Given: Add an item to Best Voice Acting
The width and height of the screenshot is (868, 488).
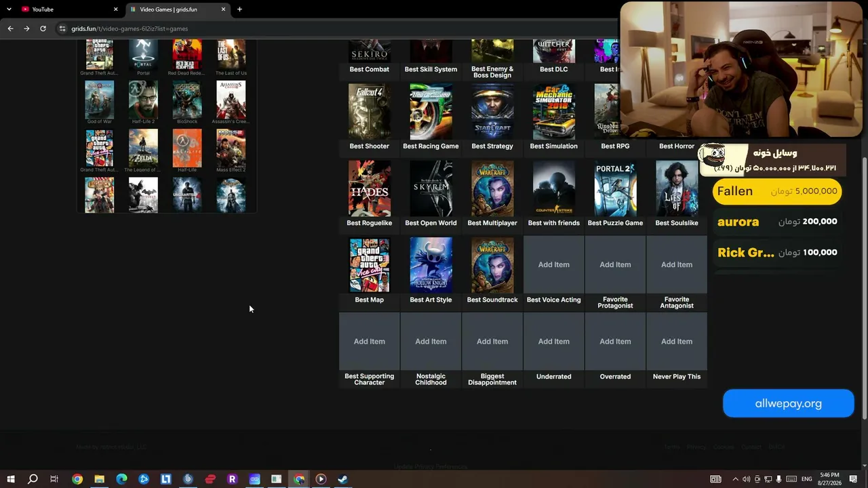Looking at the screenshot, I should click(x=554, y=265).
